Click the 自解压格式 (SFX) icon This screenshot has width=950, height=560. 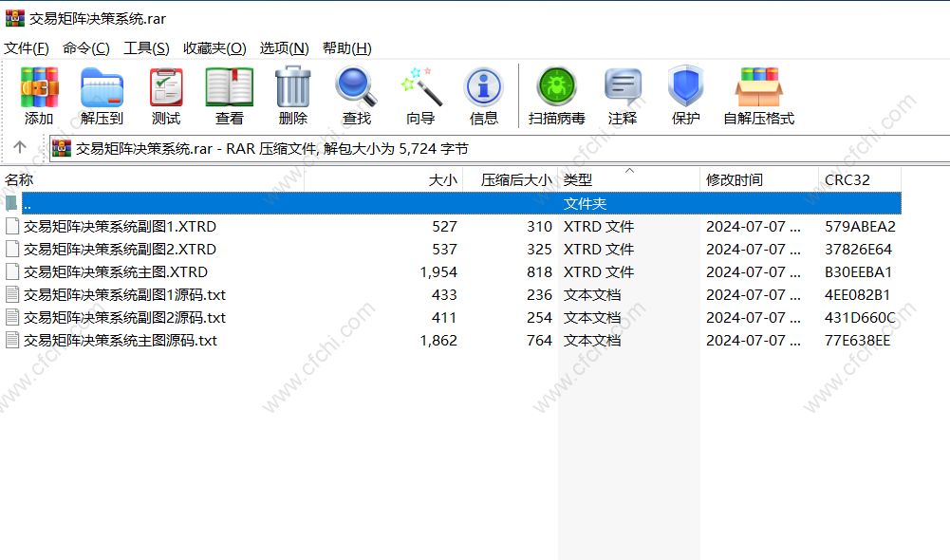(x=758, y=87)
